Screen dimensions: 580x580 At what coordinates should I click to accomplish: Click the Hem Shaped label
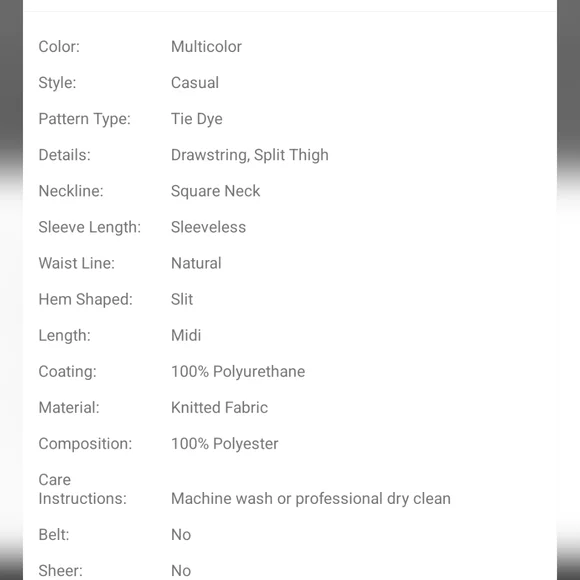[85, 299]
